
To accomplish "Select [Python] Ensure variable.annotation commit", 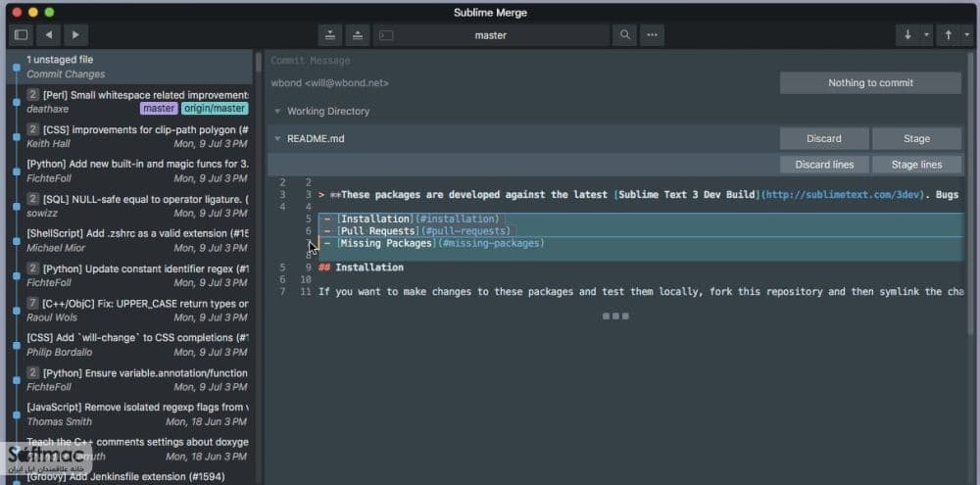I will 129,379.
